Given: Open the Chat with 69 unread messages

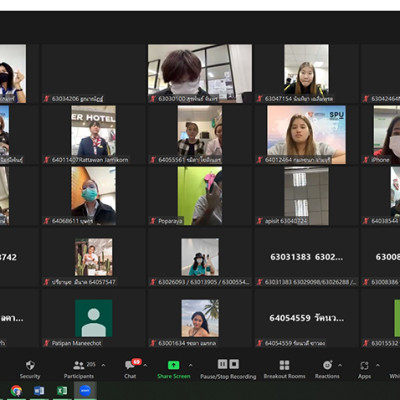Looking at the screenshot, I should [x=130, y=365].
